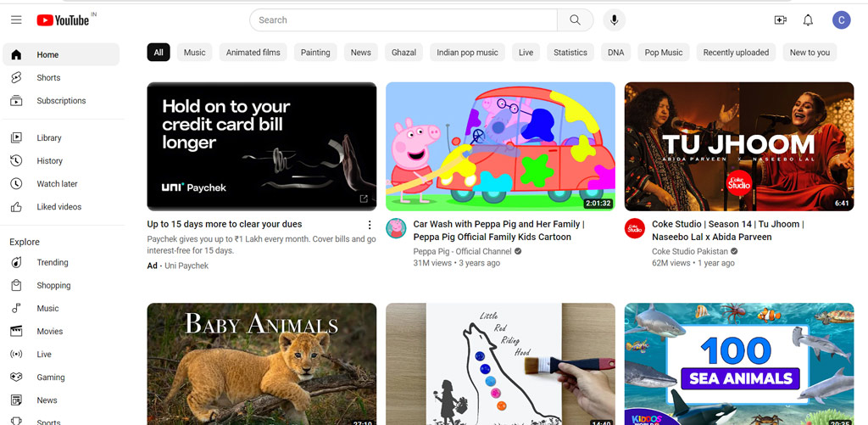Click the Uni Paychek advertiser name

186,266
